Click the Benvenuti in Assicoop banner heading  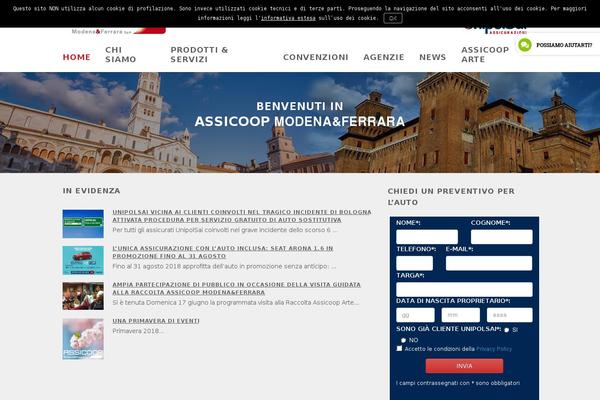coord(300,114)
